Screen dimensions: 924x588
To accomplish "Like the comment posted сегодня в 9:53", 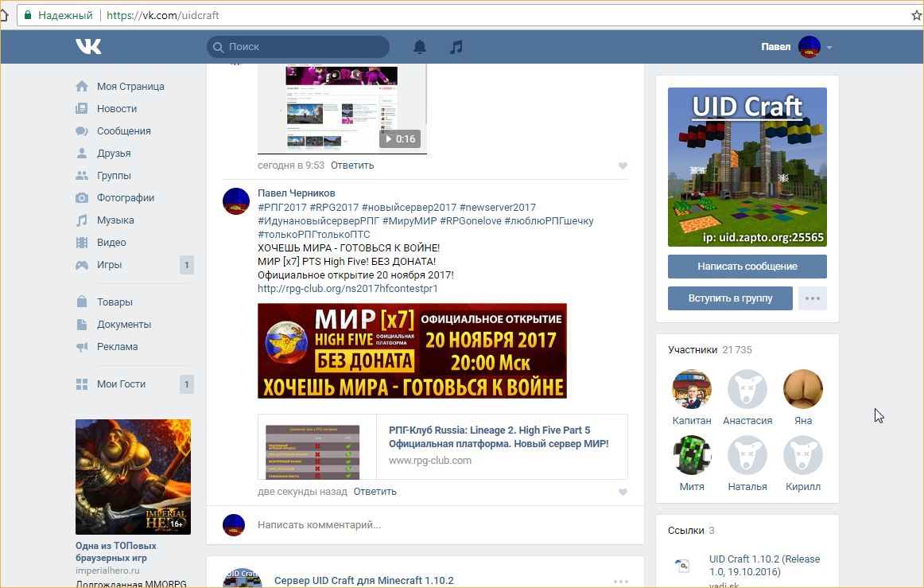I will click(623, 165).
